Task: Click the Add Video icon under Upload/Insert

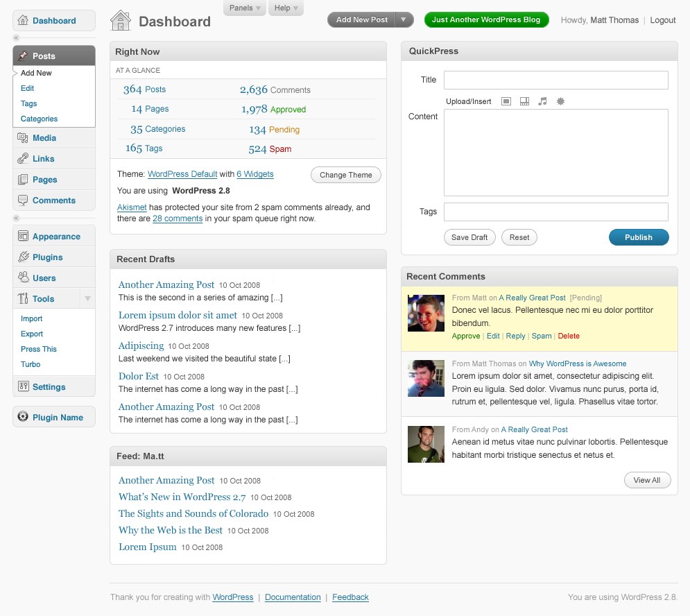Action: tap(524, 101)
